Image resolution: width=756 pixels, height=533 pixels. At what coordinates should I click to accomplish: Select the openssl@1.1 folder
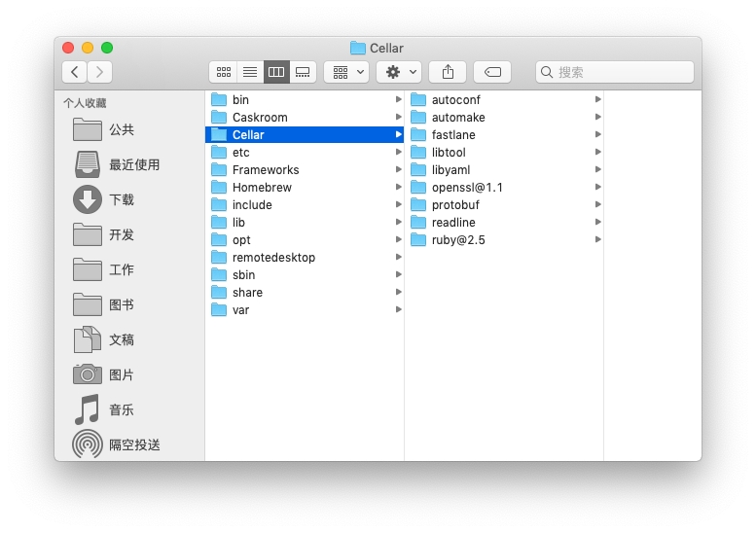point(466,188)
